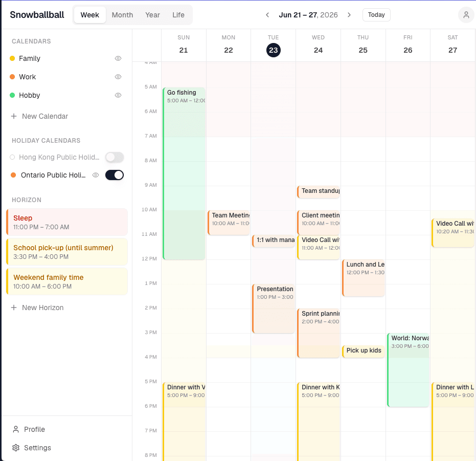Click plus icon next to New Calendar

(14, 116)
